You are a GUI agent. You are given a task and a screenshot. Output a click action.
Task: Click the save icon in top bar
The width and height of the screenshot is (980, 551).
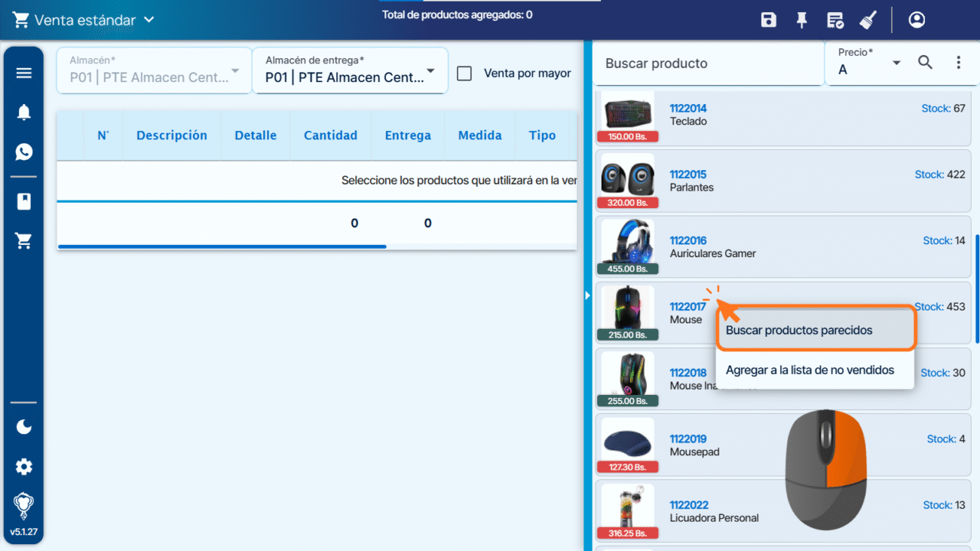[768, 20]
